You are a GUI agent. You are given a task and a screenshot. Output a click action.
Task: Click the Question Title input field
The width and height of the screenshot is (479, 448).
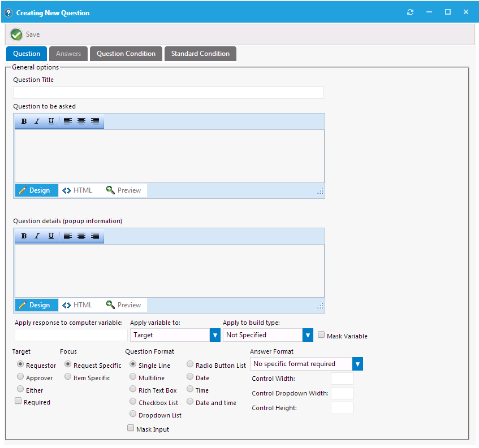click(169, 93)
